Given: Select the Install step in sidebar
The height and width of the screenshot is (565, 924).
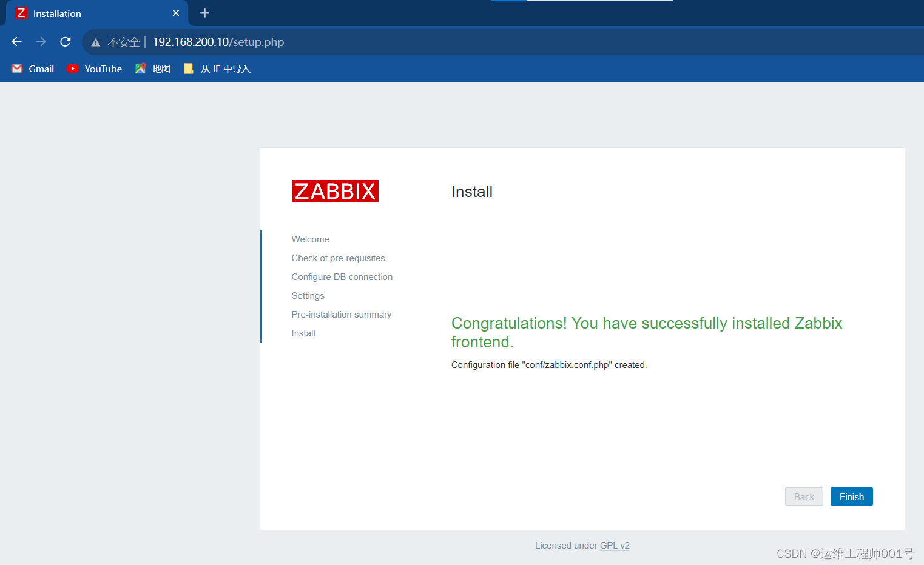Looking at the screenshot, I should click(x=303, y=333).
